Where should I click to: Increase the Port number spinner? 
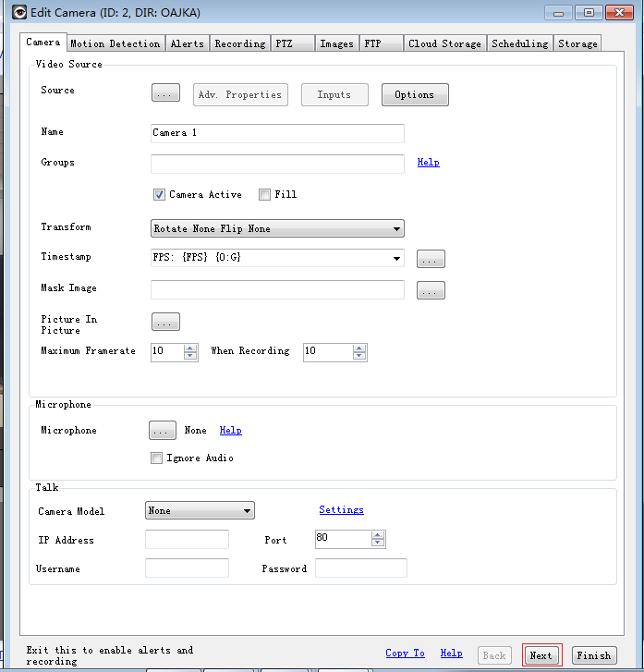tap(378, 535)
